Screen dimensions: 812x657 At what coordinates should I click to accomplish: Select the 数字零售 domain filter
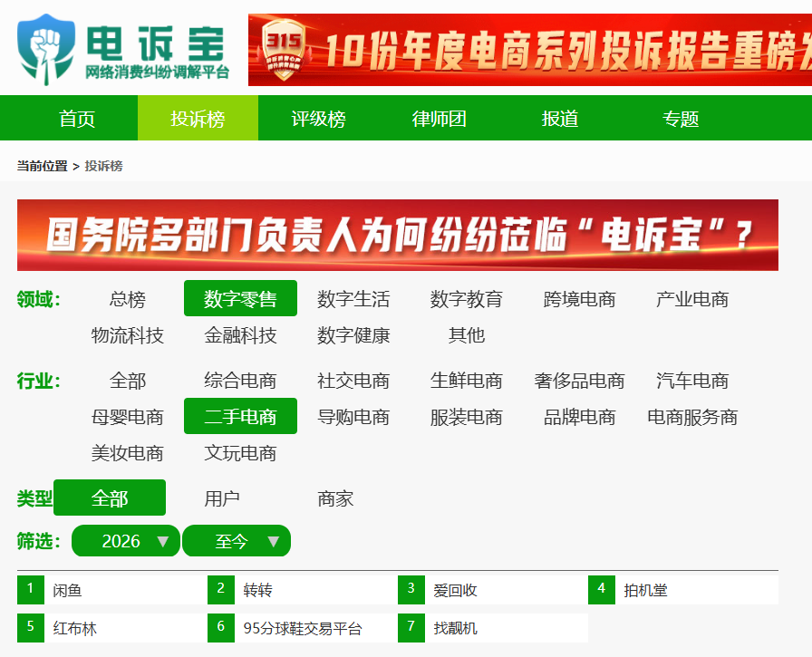[x=240, y=299]
